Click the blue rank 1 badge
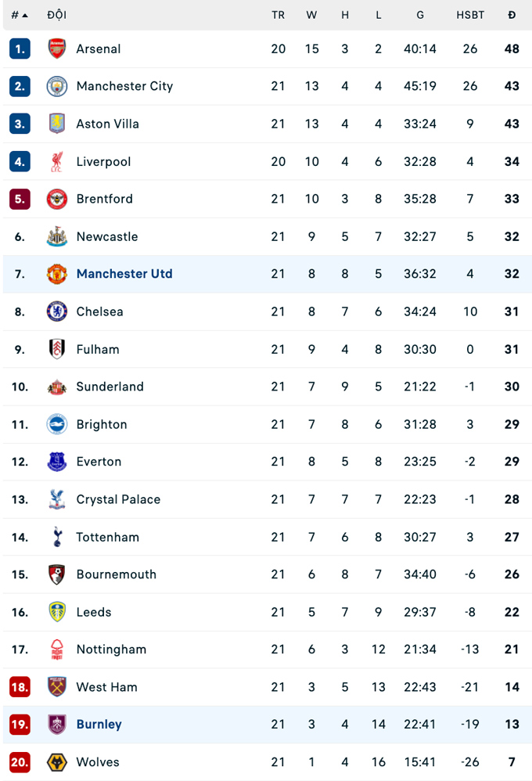532x781 pixels. [20, 49]
